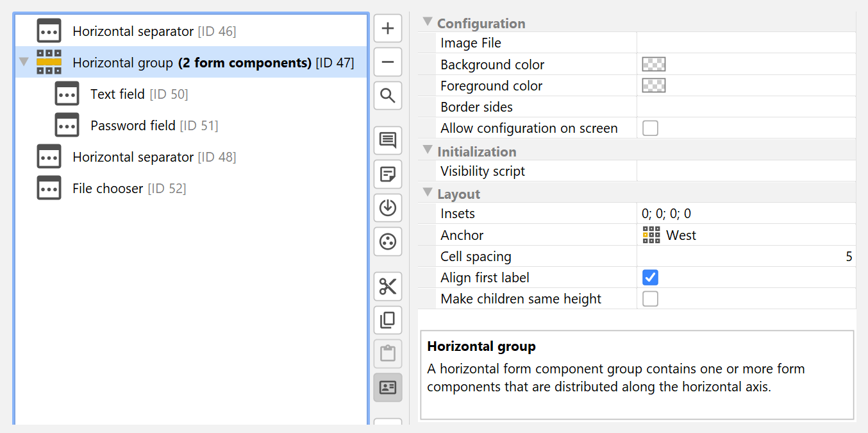Click the Cell spacing value field
Viewport: 868px width, 433px height.
click(x=746, y=257)
